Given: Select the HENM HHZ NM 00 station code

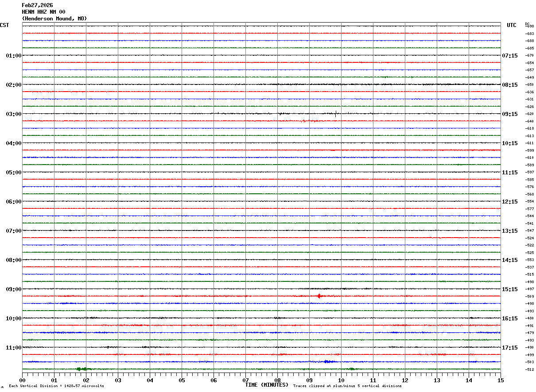Looking at the screenshot, I should [x=43, y=12].
